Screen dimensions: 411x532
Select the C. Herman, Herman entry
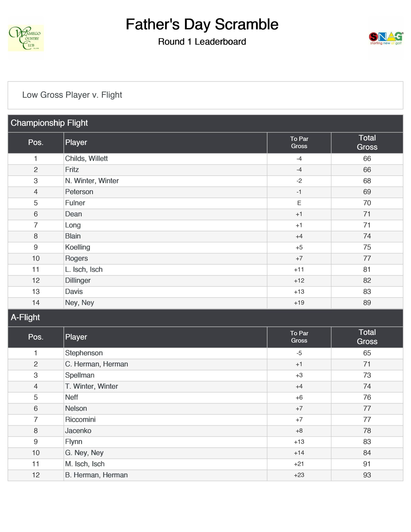tap(96, 364)
